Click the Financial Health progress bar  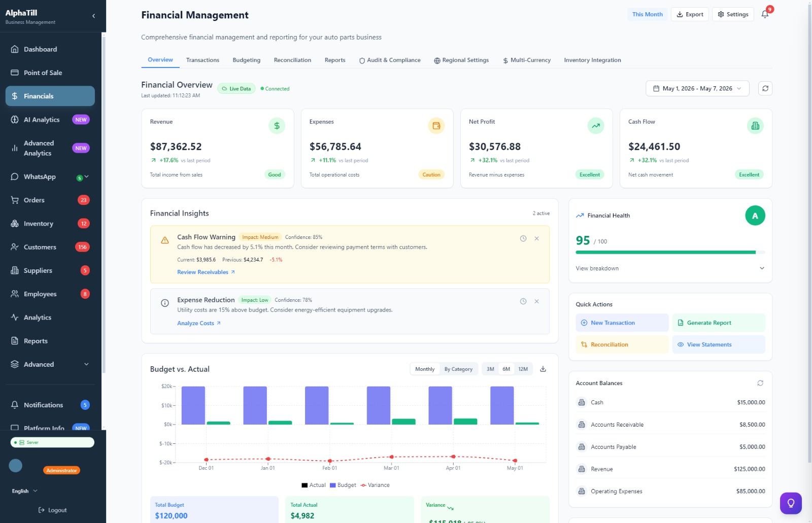pos(670,252)
